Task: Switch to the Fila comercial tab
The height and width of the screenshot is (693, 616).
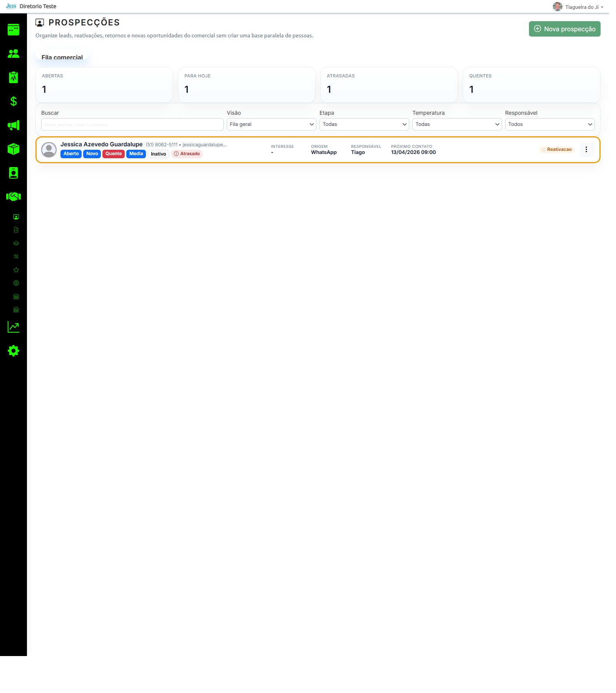Action: click(x=62, y=57)
